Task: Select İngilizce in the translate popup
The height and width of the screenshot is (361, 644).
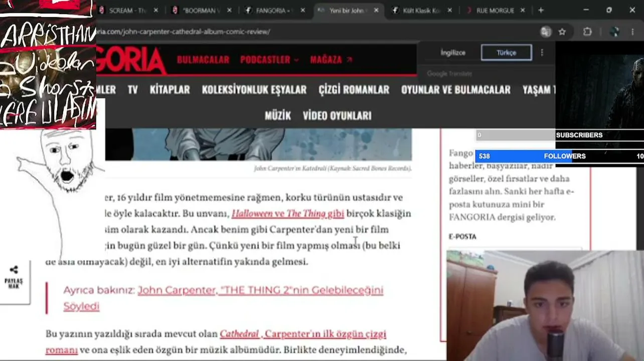Action: coord(453,53)
